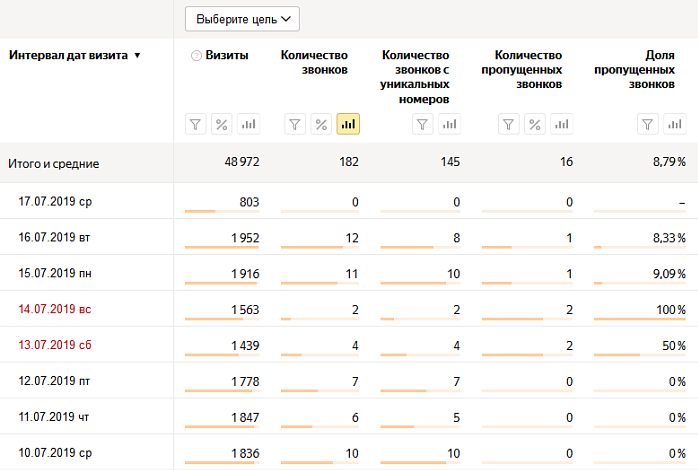Select the Итого и средние row
698x470 pixels.
pyautogui.click(x=349, y=163)
